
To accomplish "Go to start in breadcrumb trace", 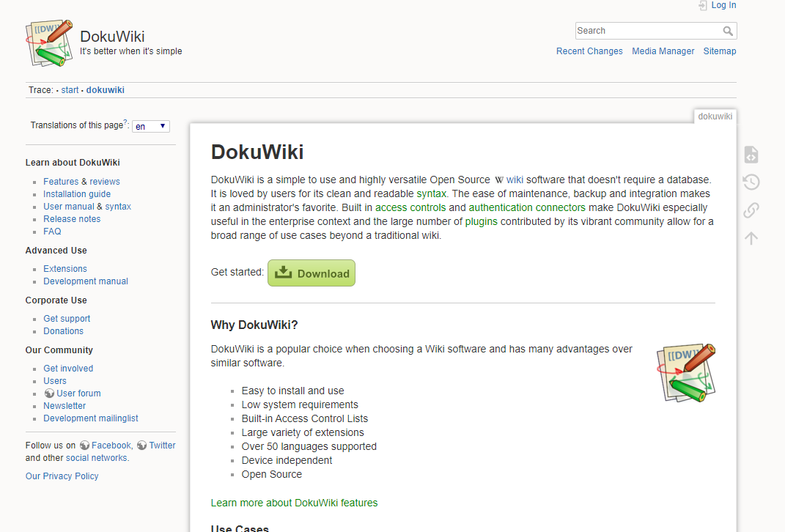I will tap(70, 90).
